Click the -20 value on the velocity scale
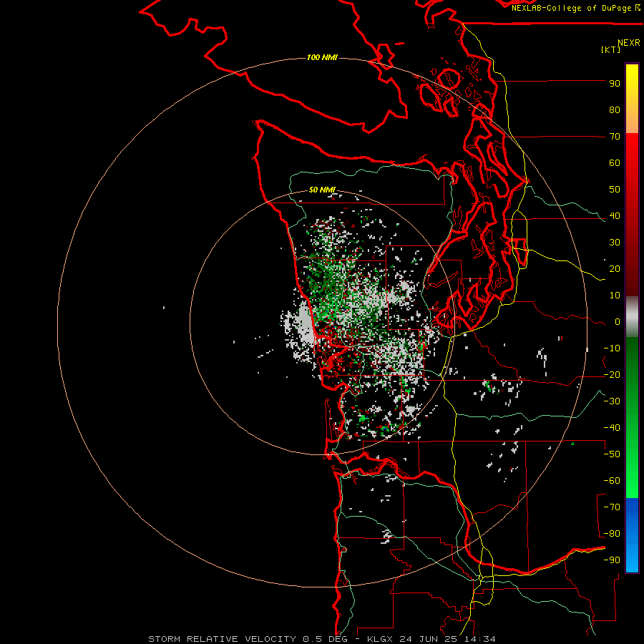Screen dimensions: 644x644 point(612,375)
